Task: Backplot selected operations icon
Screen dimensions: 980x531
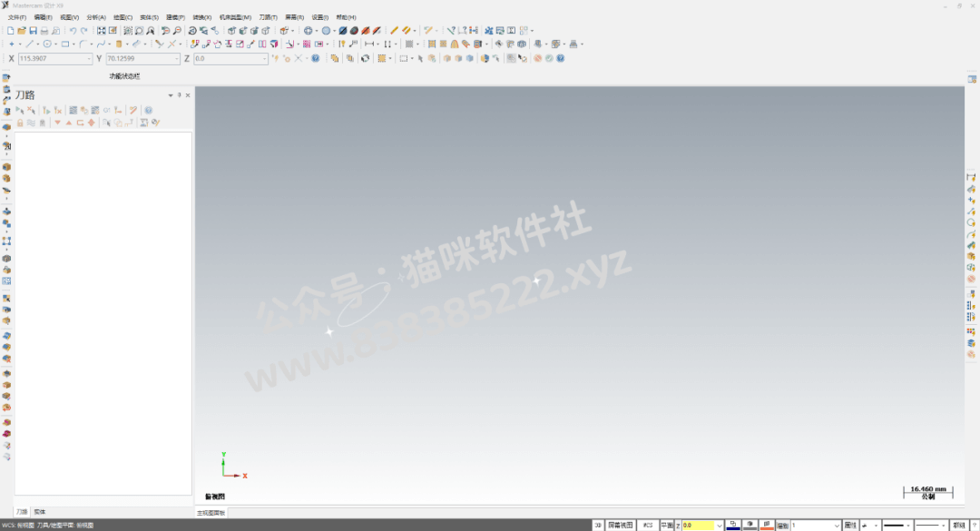Action: [73, 110]
